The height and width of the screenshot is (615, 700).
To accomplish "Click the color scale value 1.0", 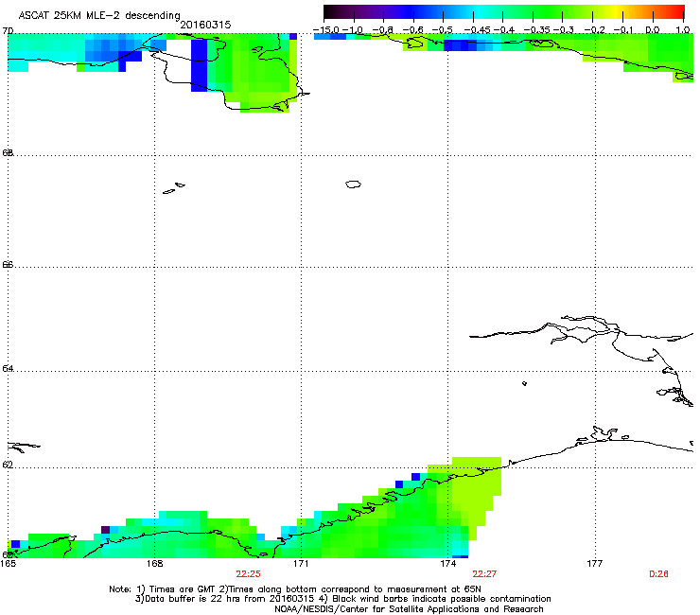I will pyautogui.click(x=683, y=30).
